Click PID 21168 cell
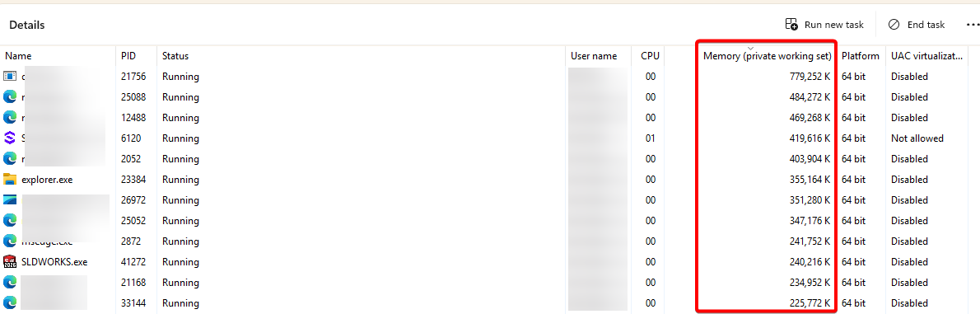This screenshot has height=314, width=980. click(133, 282)
